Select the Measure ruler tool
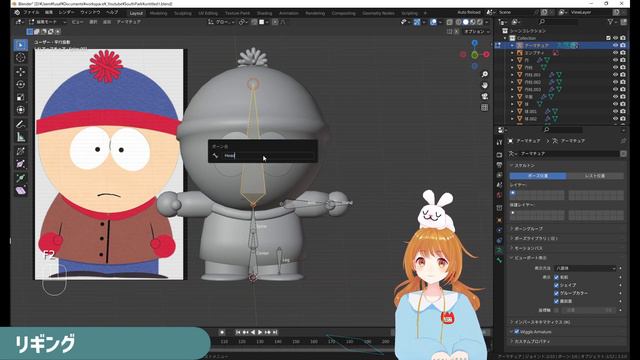 pos(20,137)
